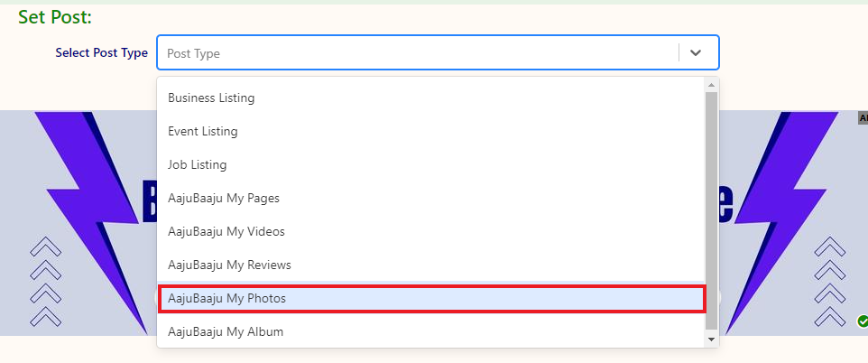The width and height of the screenshot is (868, 363).
Task: Click the dropdown list scroll-down arrow
Action: tap(712, 340)
